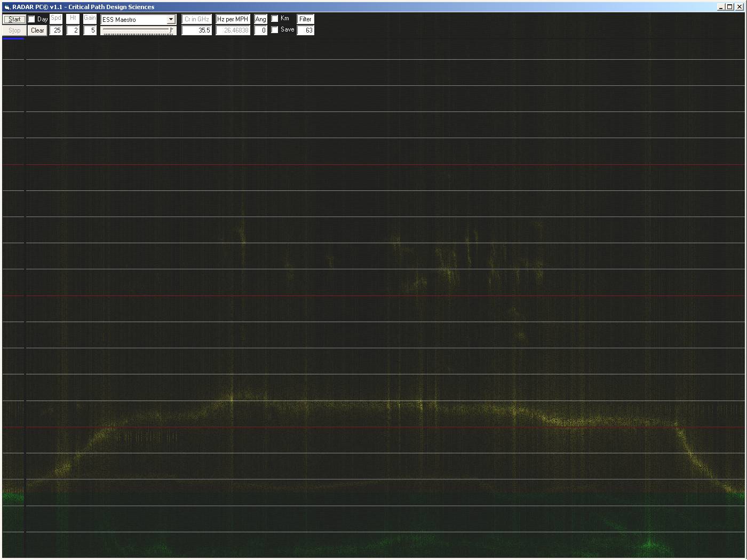Edit the Spd value field showing 25
The width and height of the screenshot is (747, 560).
coord(56,30)
